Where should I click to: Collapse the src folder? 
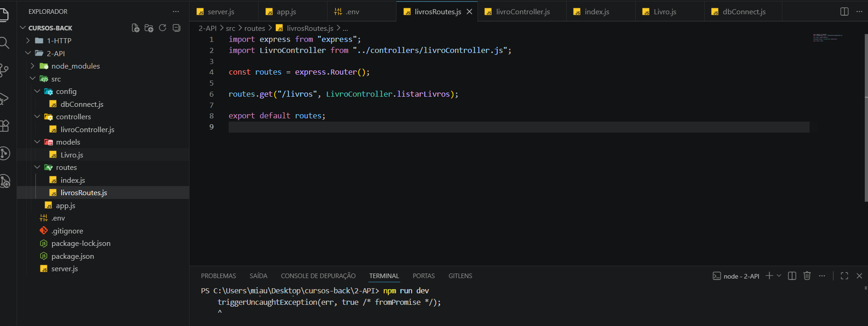[x=103, y=79]
